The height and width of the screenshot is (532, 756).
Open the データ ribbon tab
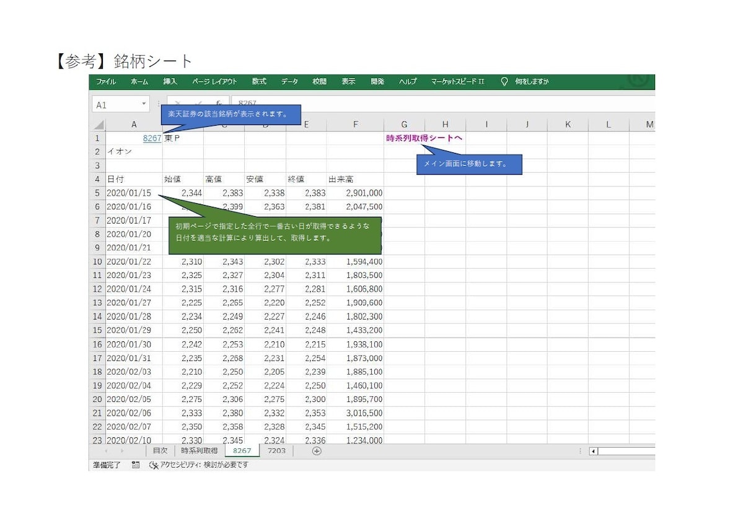(x=289, y=82)
